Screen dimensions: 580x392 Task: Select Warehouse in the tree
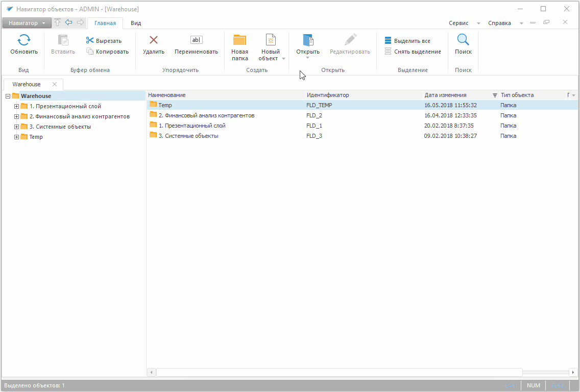pos(36,96)
